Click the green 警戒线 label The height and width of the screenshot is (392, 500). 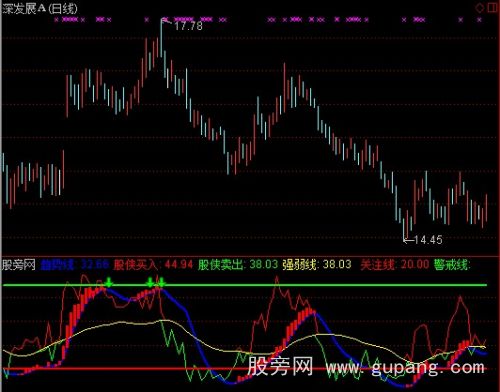(x=452, y=265)
